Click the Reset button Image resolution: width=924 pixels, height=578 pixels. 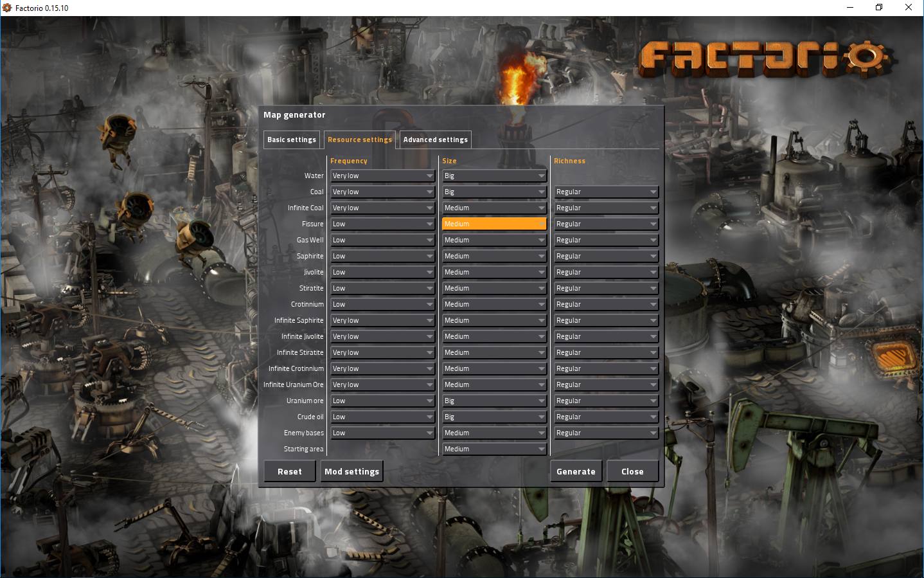pos(290,471)
